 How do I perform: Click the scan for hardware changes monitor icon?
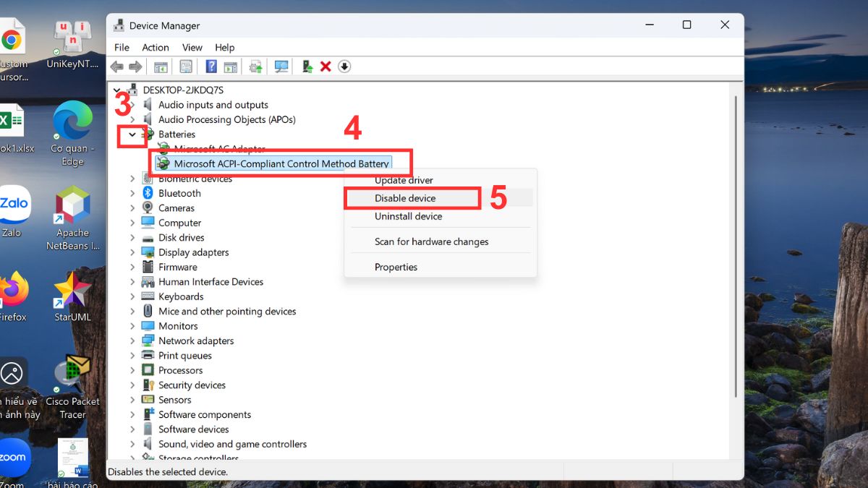(x=281, y=67)
